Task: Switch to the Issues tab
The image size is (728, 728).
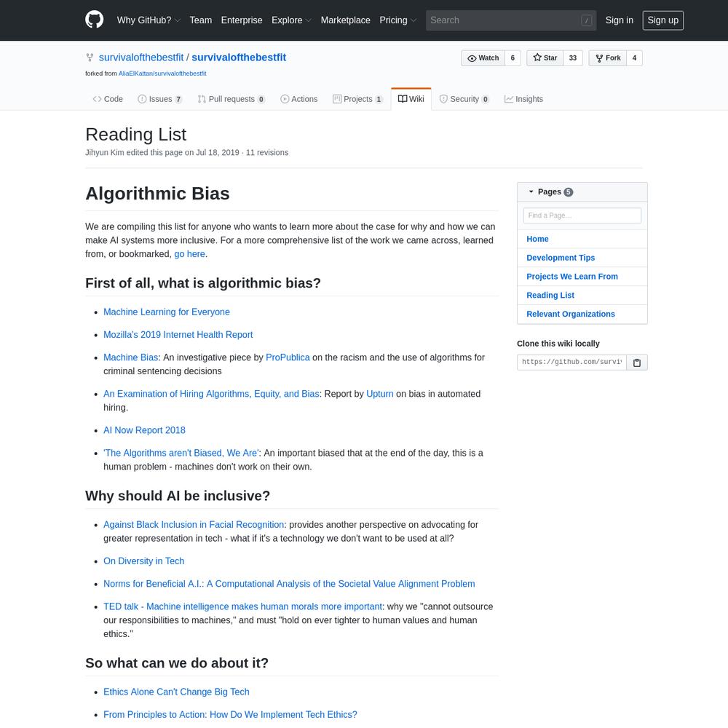Action: [159, 99]
